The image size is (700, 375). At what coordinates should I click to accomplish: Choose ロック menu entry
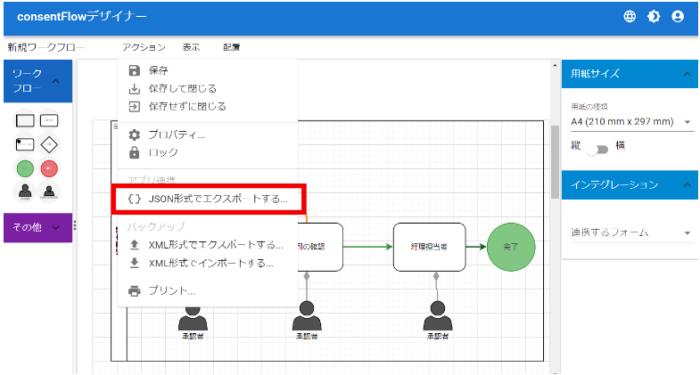(x=207, y=152)
